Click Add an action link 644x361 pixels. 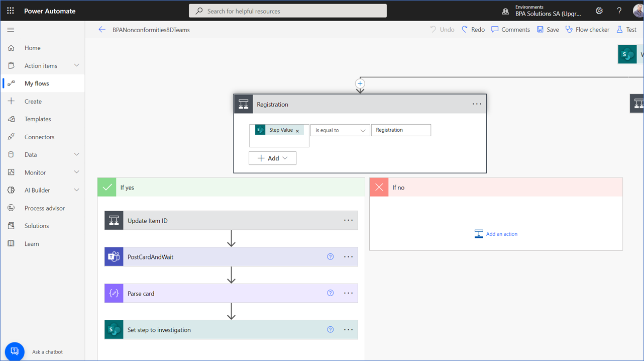tap(496, 234)
